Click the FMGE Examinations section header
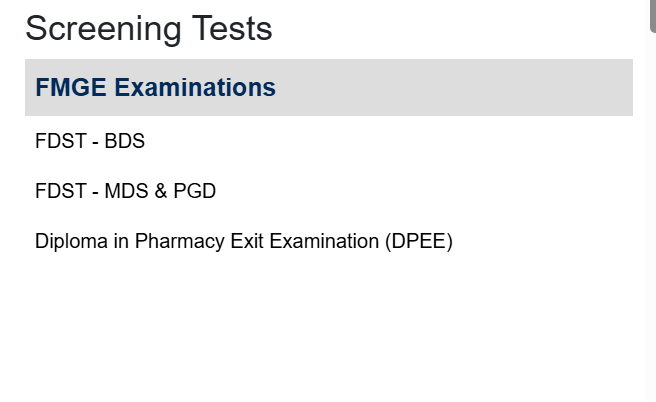Viewport: 656px width, 402px height. [x=155, y=88]
